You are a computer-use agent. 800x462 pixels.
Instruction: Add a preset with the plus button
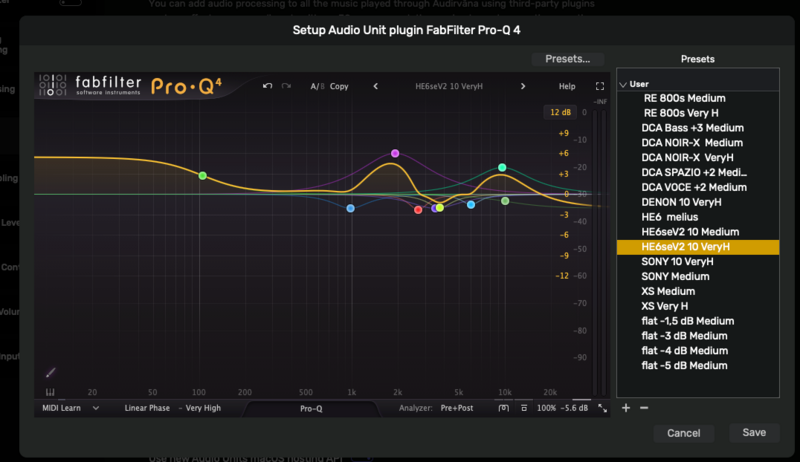[x=626, y=407]
